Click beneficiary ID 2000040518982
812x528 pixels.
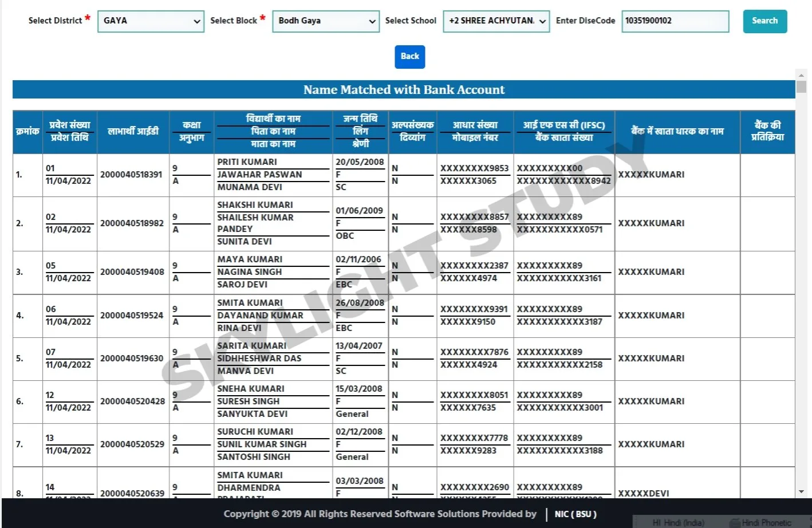point(132,223)
